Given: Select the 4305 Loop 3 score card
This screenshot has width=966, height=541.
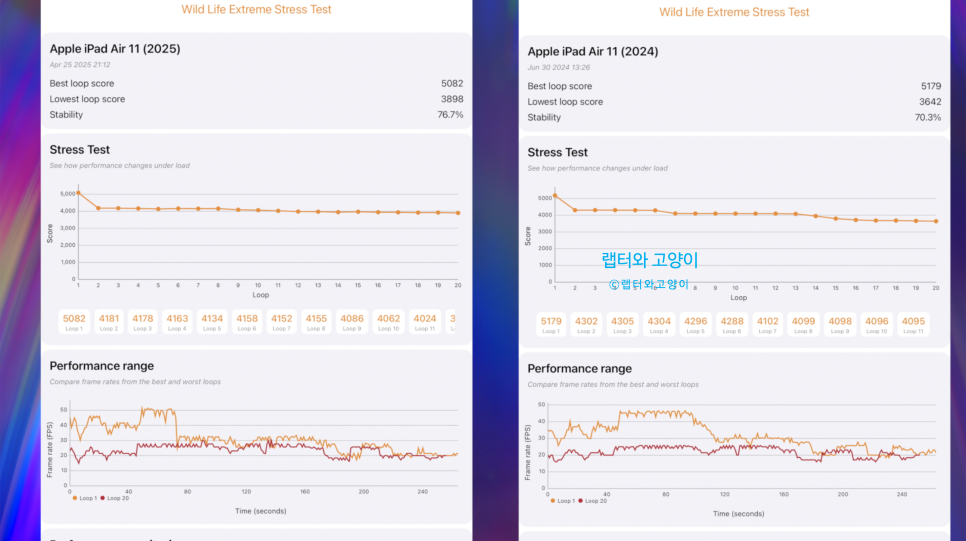Looking at the screenshot, I should click(x=622, y=324).
